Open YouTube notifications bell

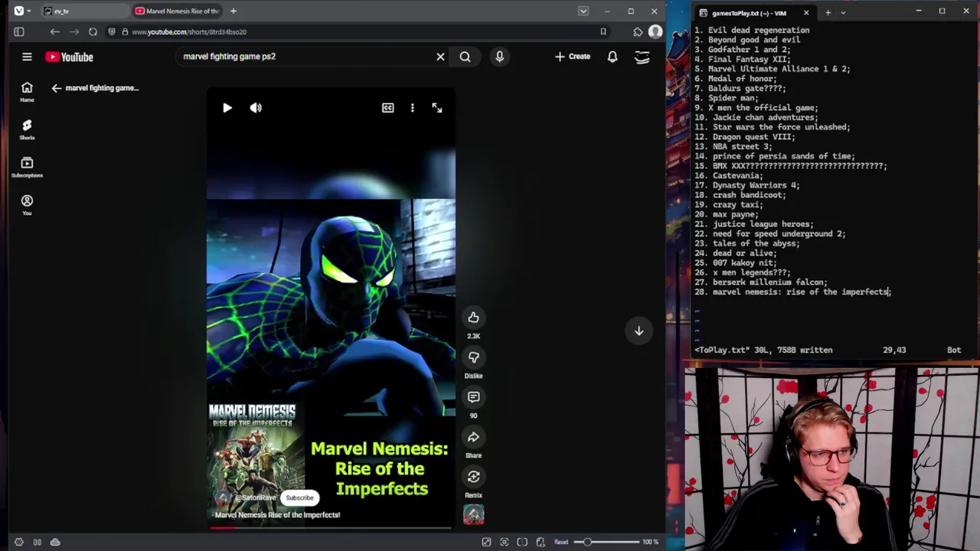pyautogui.click(x=612, y=57)
